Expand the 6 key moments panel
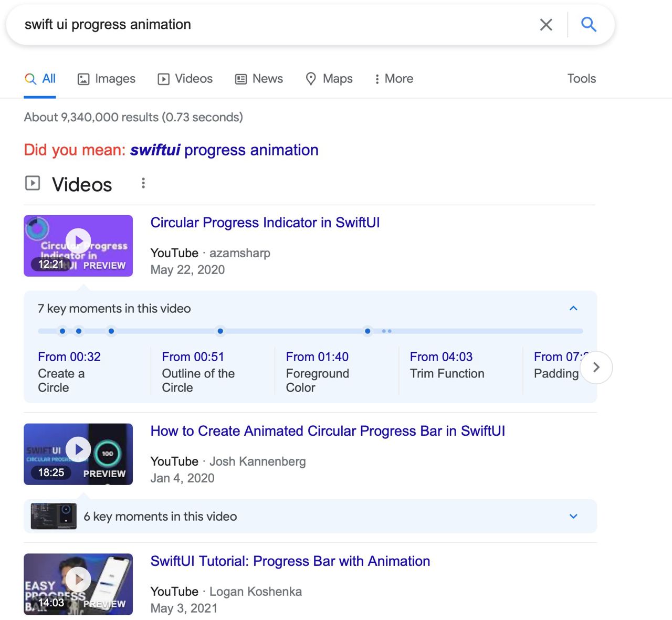The width and height of the screenshot is (672, 620). [573, 516]
